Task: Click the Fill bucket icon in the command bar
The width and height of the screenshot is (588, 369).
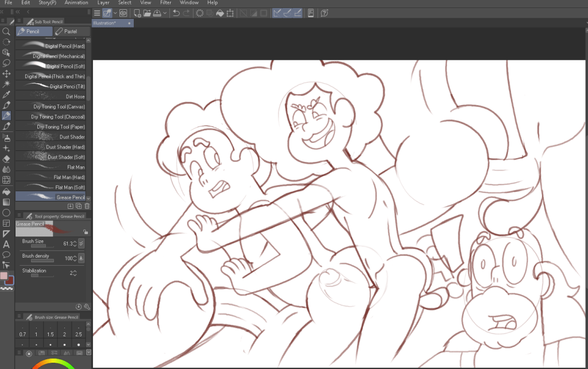Action: pos(219,13)
